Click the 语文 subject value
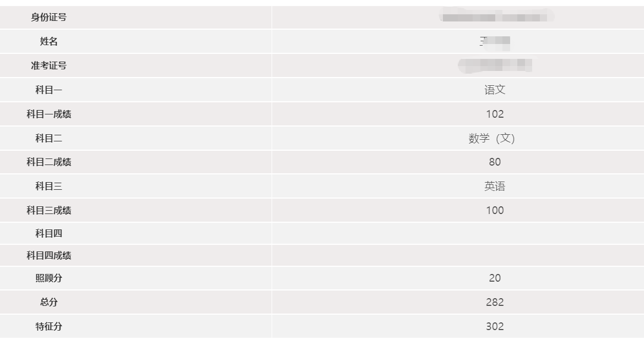This screenshot has width=644, height=340. click(495, 90)
